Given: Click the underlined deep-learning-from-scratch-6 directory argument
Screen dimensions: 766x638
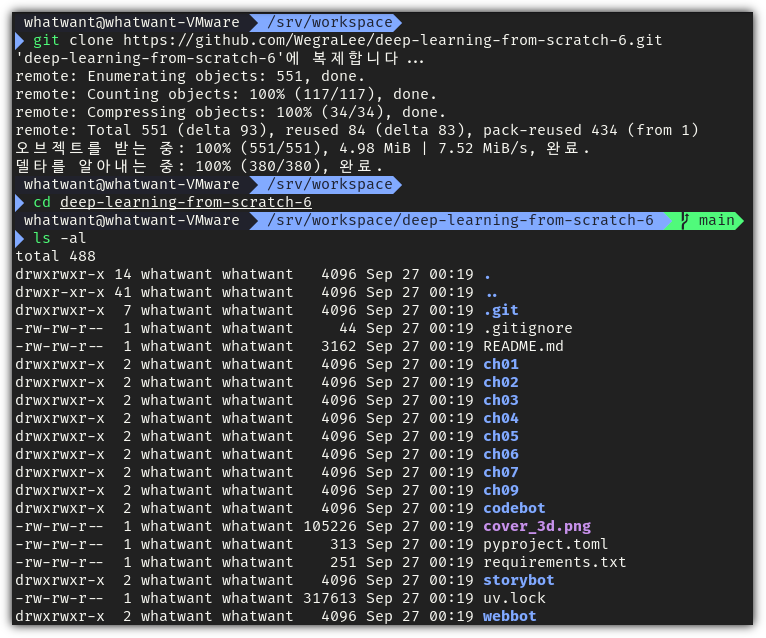Looking at the screenshot, I should (x=186, y=202).
